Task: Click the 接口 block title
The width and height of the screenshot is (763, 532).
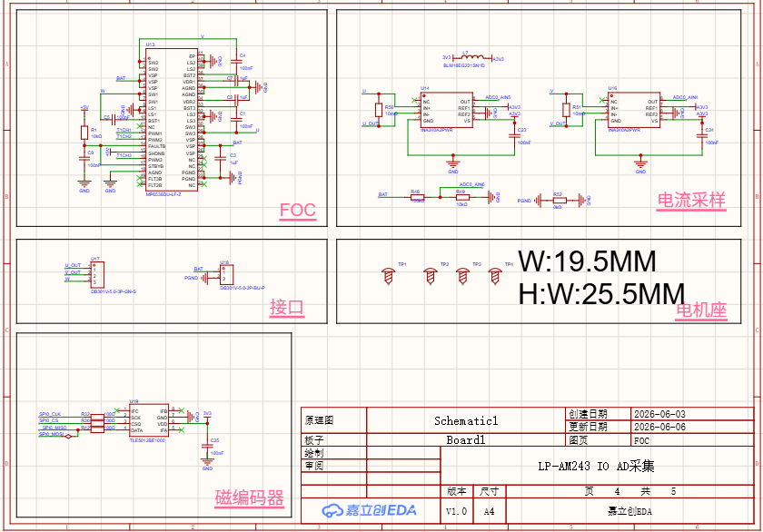Action: click(x=287, y=308)
